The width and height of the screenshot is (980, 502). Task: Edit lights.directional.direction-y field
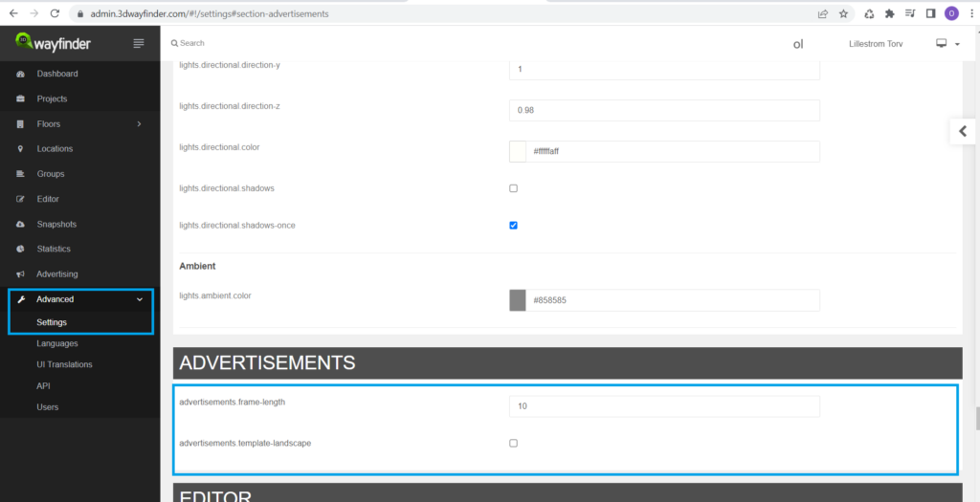pos(664,69)
